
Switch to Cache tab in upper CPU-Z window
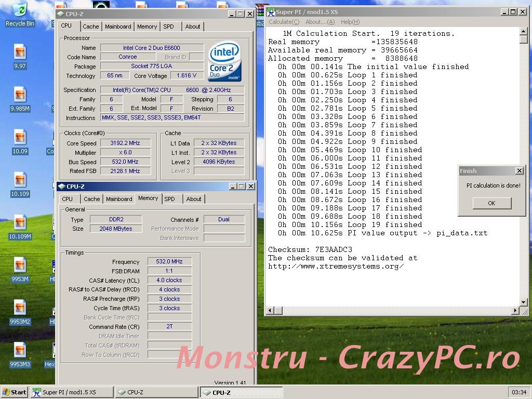[x=90, y=26]
